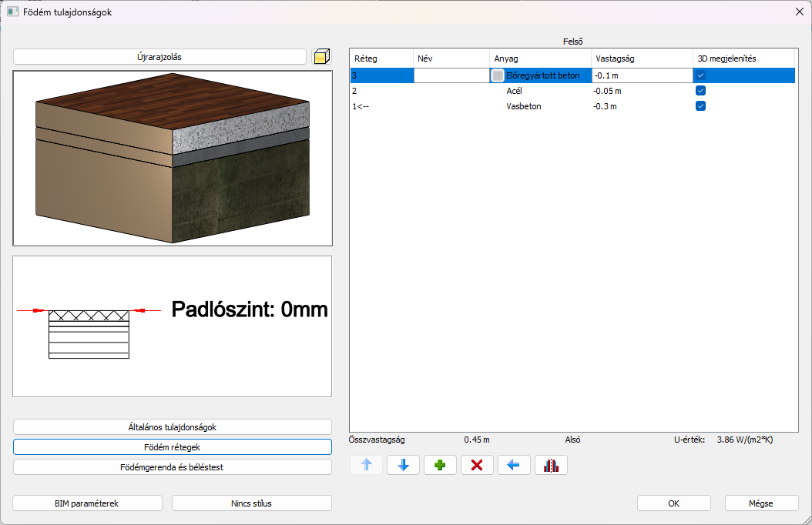
Task: Switch to Födém rétegek section
Action: (x=173, y=447)
